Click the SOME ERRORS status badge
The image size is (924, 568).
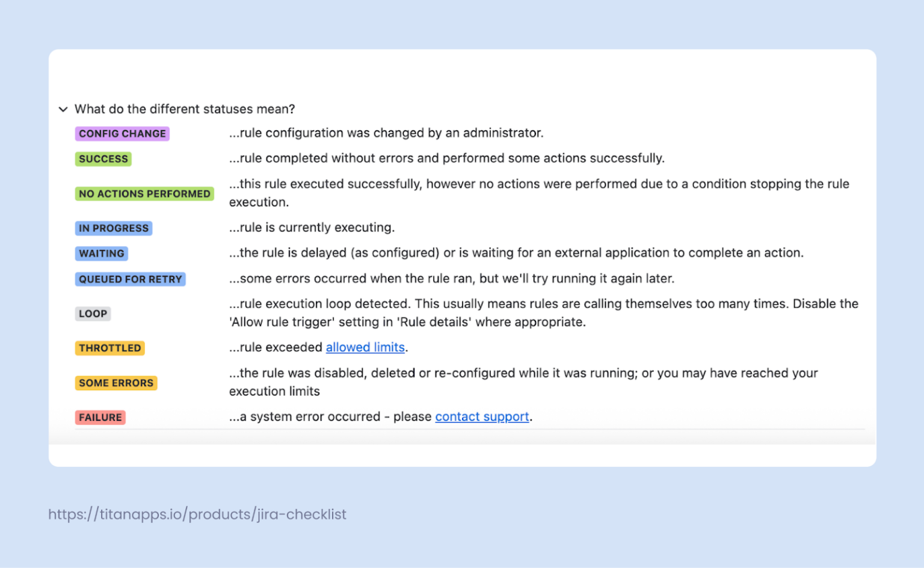tap(115, 383)
